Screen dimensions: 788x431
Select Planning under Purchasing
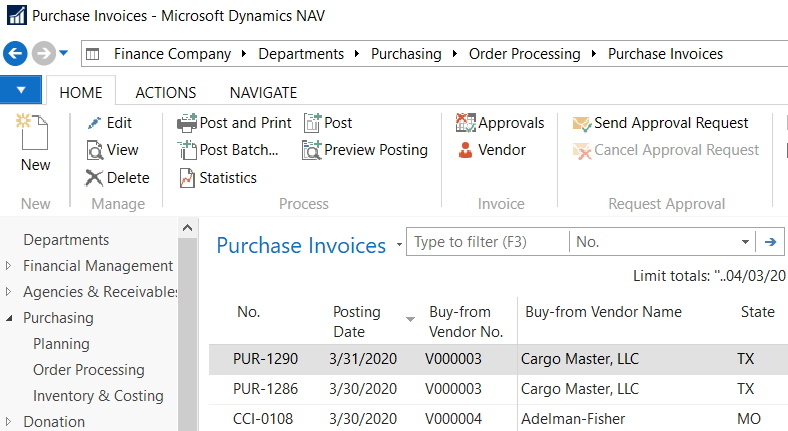[x=61, y=344]
